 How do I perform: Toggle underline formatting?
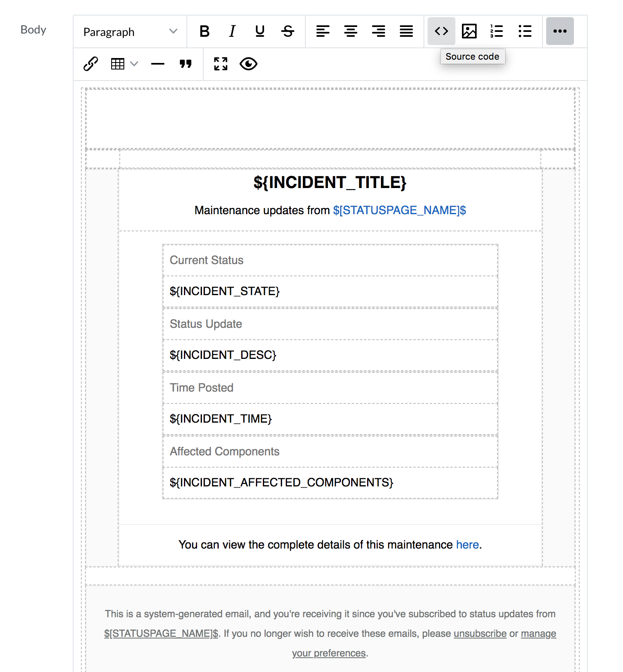(260, 31)
